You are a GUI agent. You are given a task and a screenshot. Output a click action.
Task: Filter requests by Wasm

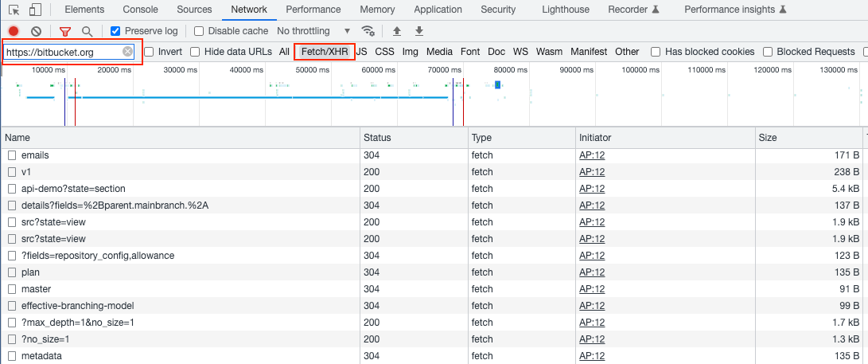[x=549, y=52]
